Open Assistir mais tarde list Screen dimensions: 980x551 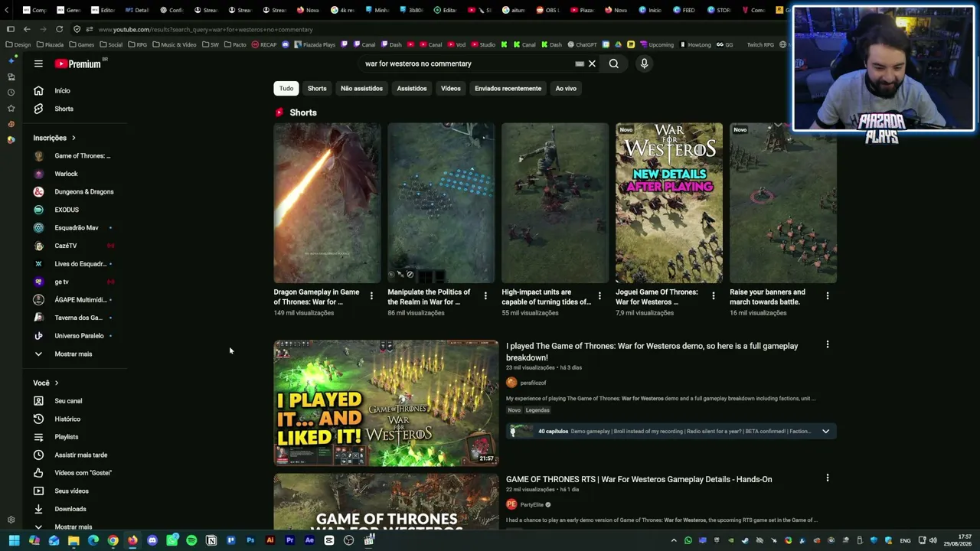pos(77,455)
